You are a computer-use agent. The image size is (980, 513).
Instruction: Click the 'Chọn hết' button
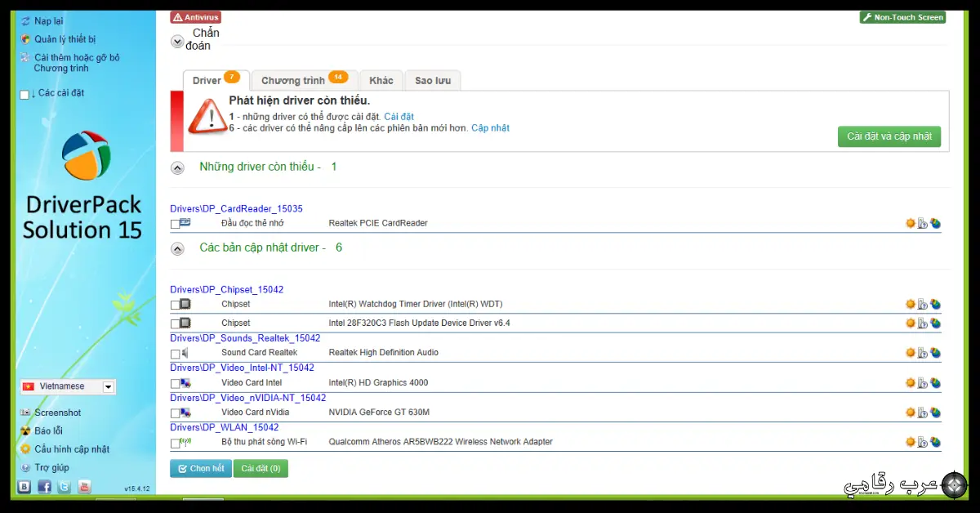[x=201, y=469]
